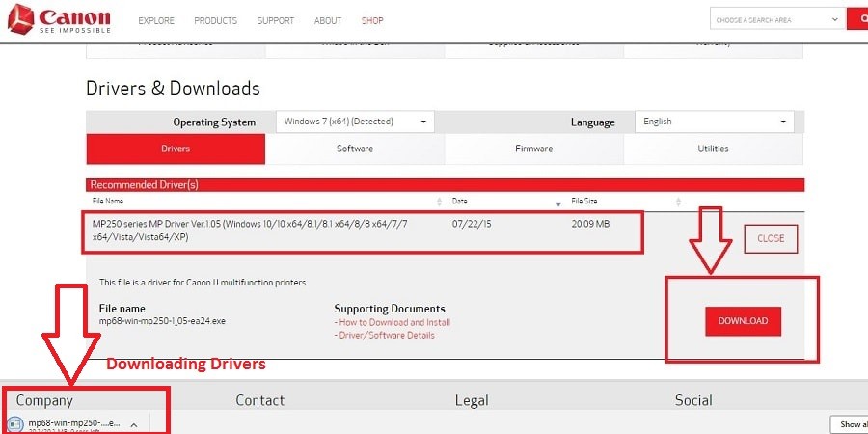Screen dimensions: 868x434
Task: Open the Shop menu
Action: (372, 20)
